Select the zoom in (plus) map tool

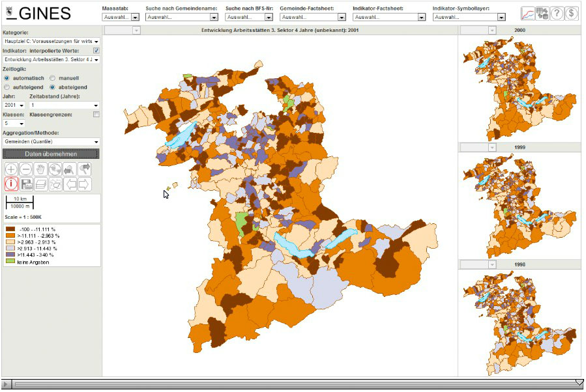click(11, 169)
